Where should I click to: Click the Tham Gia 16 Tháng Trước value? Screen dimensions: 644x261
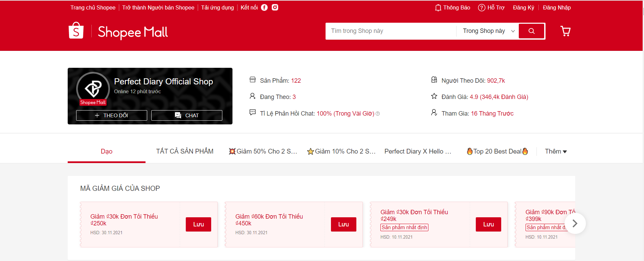(x=492, y=114)
